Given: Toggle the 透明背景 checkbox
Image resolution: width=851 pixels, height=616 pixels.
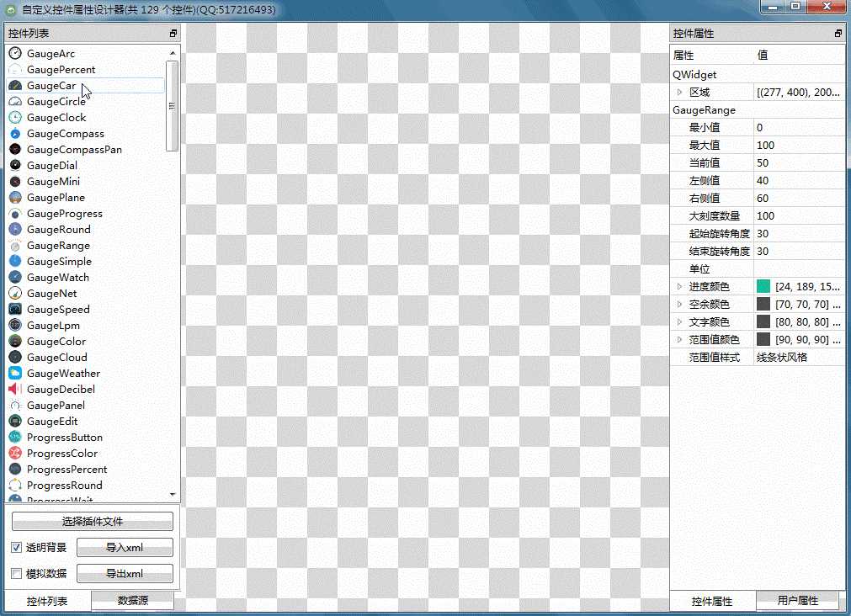Looking at the screenshot, I should click(16, 547).
